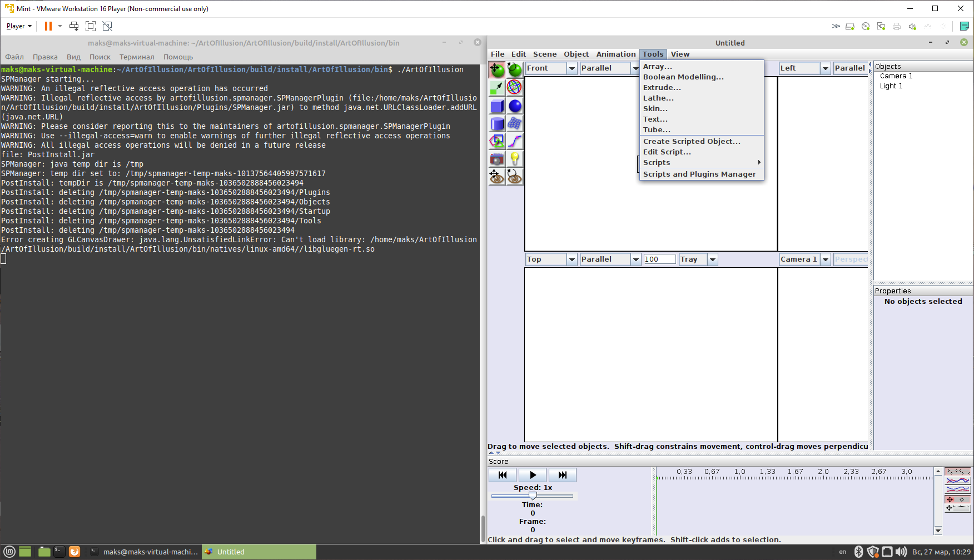Choose Tube... in Tools menu
The height and width of the screenshot is (560, 974).
click(702, 129)
